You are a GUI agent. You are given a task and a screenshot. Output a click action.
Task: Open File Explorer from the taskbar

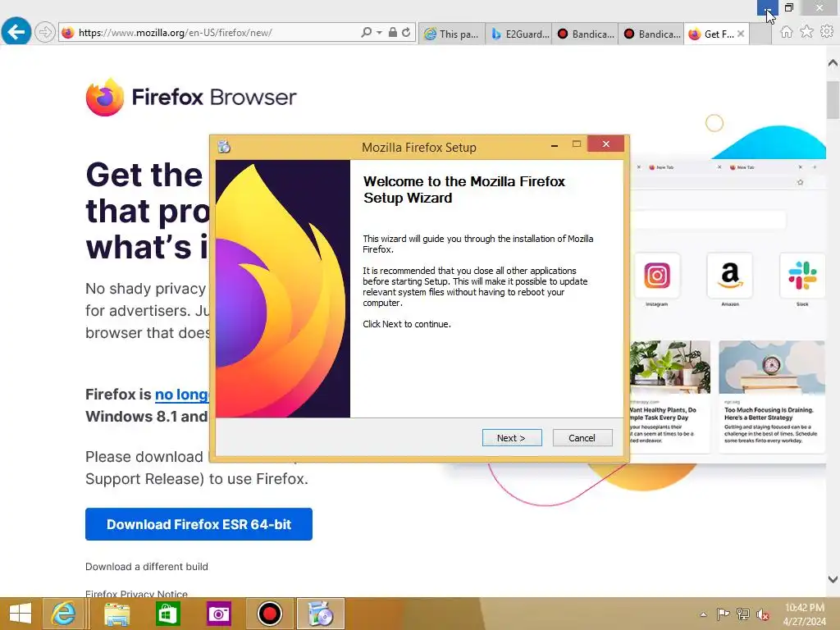[116, 614]
